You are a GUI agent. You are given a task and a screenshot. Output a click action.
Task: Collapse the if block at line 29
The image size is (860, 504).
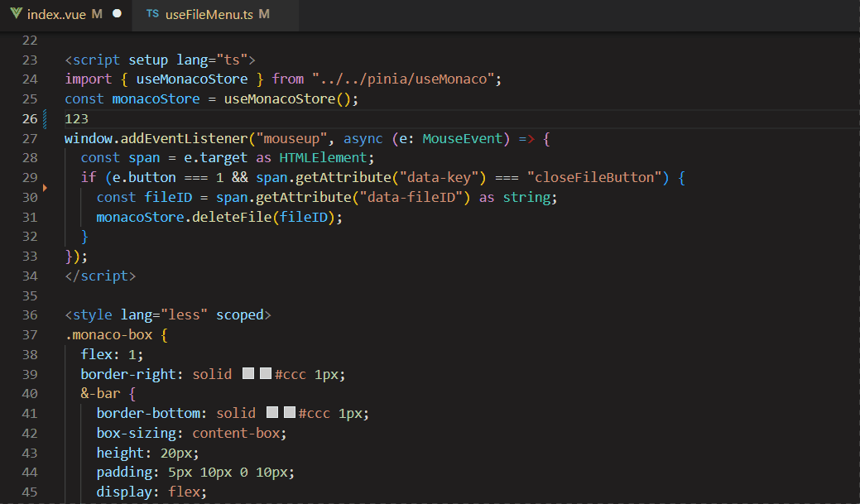click(48, 177)
